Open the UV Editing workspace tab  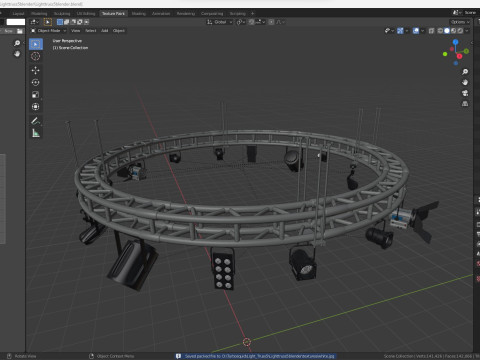pos(86,14)
